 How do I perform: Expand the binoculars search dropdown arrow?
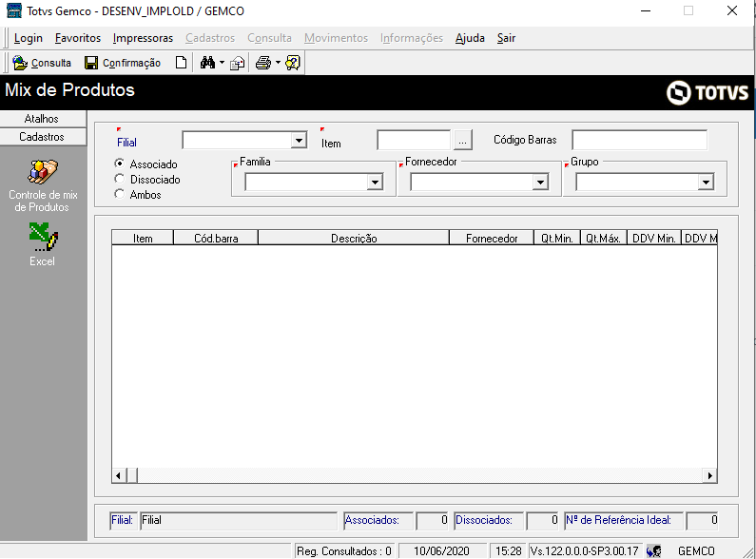click(x=222, y=63)
